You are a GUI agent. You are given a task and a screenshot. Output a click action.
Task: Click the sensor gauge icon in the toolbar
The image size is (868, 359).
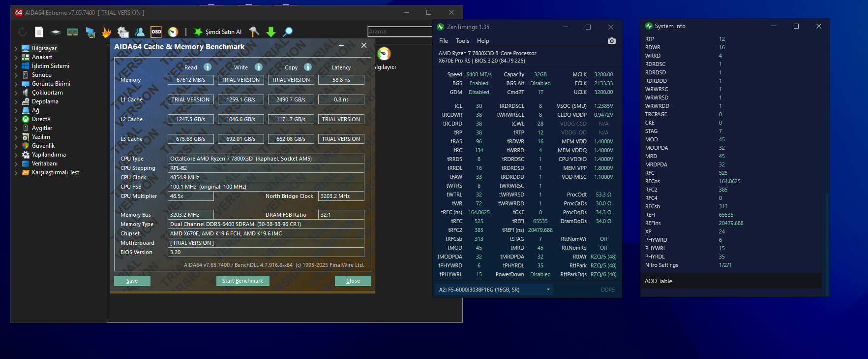tap(173, 32)
